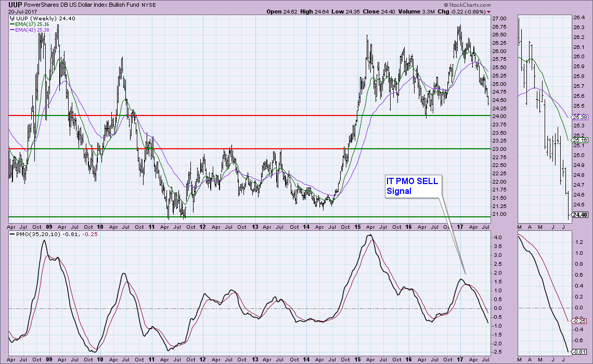Viewport: 593px width, 364px height.
Task: Click the UUP ticker symbol in the title
Action: tap(15, 5)
